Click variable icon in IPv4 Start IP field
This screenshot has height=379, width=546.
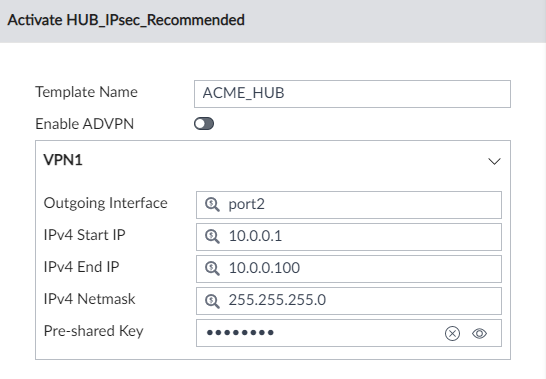coord(212,237)
